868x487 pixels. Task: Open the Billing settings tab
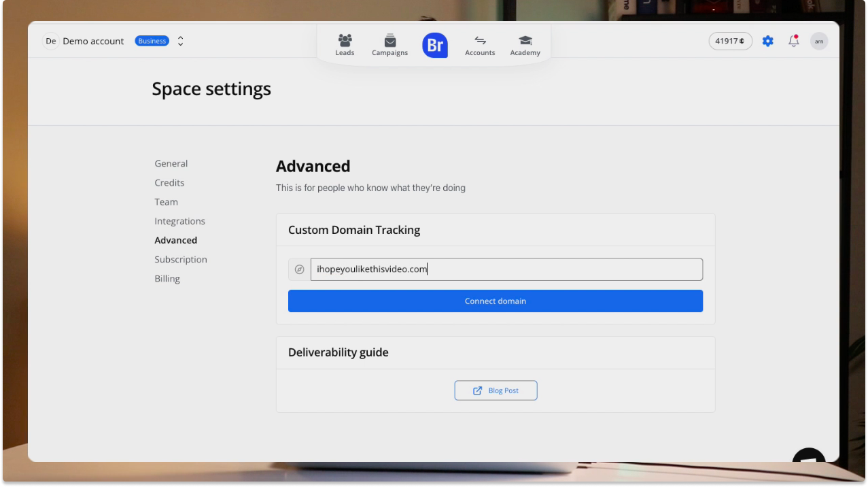tap(167, 278)
